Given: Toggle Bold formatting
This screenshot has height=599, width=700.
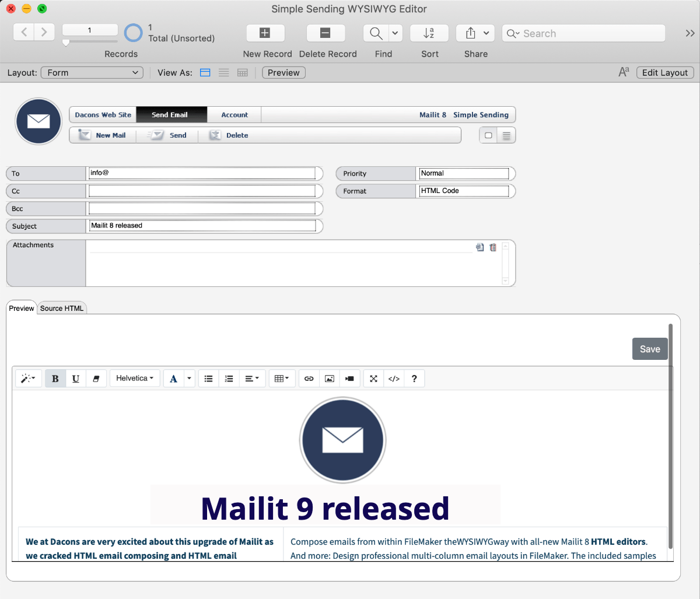Looking at the screenshot, I should 55,379.
